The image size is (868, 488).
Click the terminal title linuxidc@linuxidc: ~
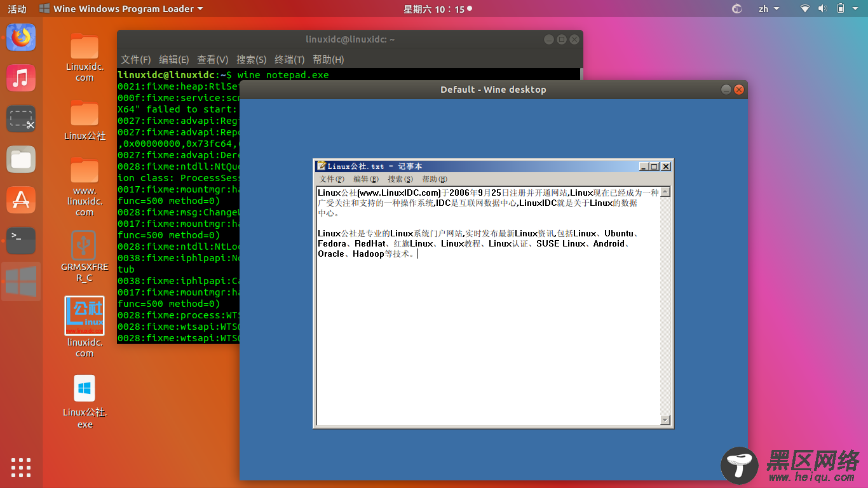coord(350,39)
